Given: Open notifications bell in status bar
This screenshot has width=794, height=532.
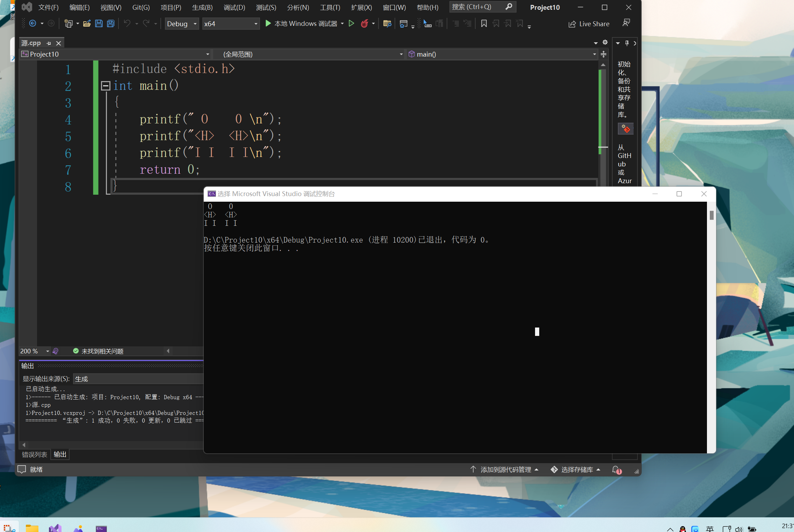Looking at the screenshot, I should (616, 469).
